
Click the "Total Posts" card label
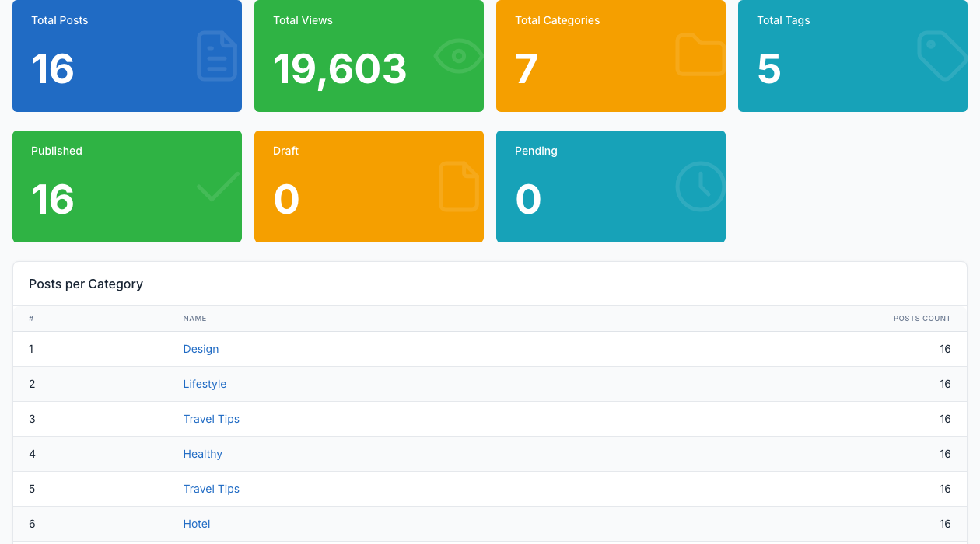tap(60, 20)
